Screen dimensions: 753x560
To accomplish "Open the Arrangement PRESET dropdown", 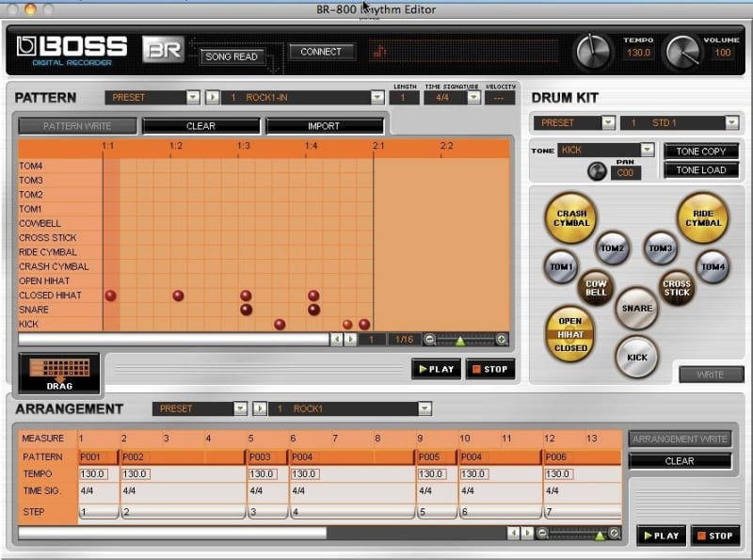I will click(x=240, y=408).
